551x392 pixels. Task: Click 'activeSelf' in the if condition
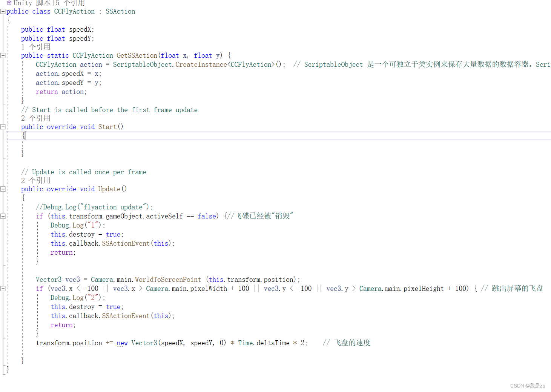[x=164, y=216]
